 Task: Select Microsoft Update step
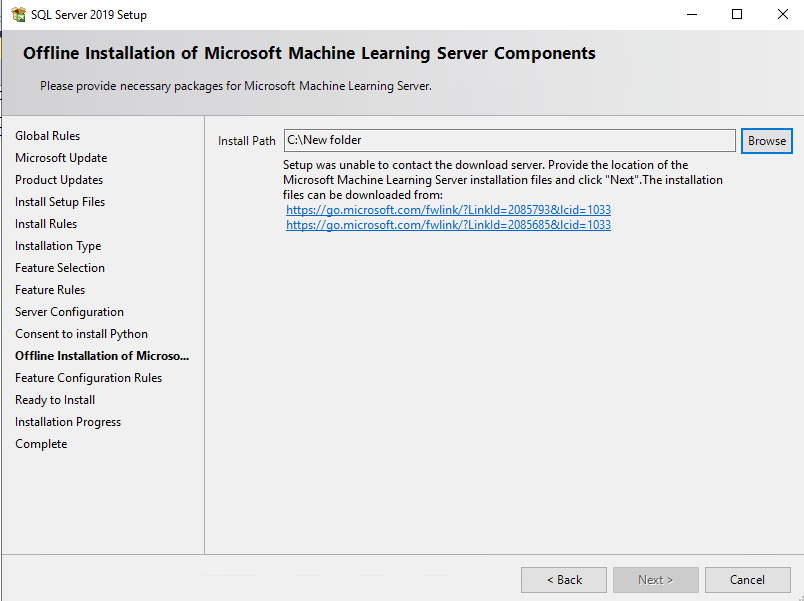coord(61,158)
